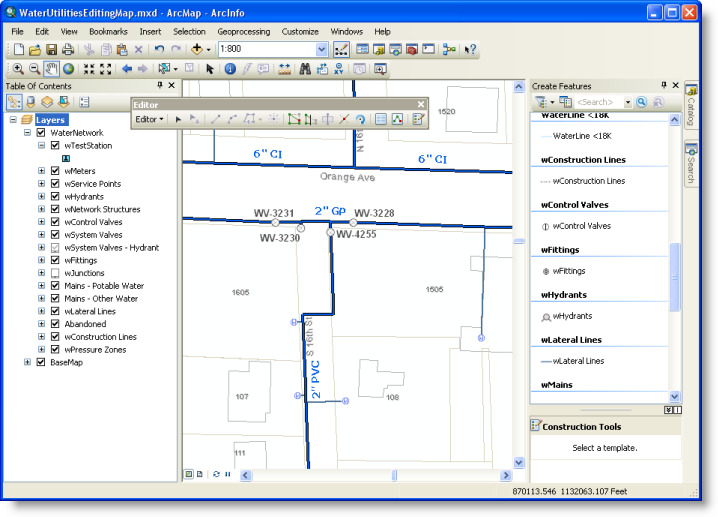Screen dimensions: 718x517
Task: Click the Save map icon
Action: pyautogui.click(x=51, y=49)
